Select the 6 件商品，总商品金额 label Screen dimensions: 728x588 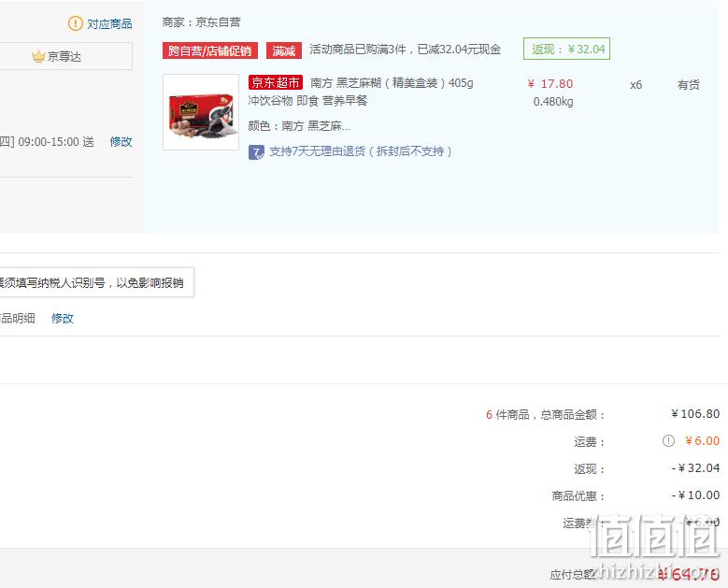545,415
